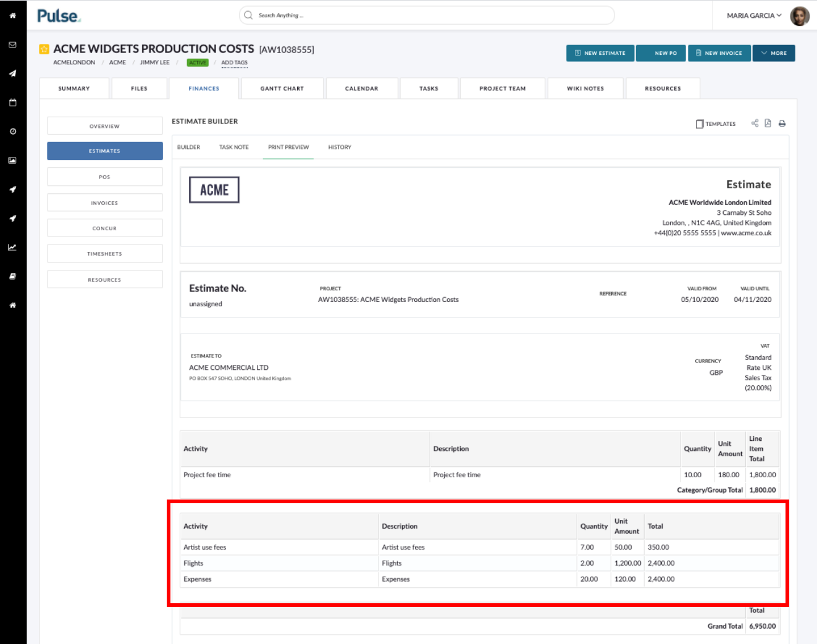Open the line chart reports icon

click(12, 247)
